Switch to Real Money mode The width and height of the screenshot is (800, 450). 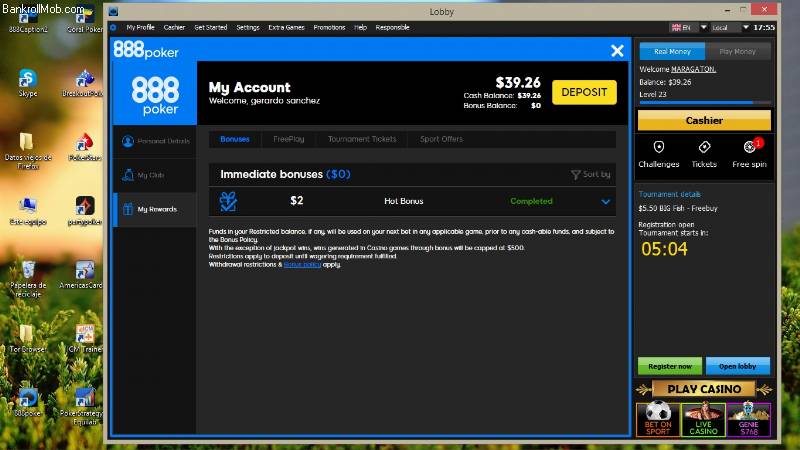pyautogui.click(x=672, y=52)
